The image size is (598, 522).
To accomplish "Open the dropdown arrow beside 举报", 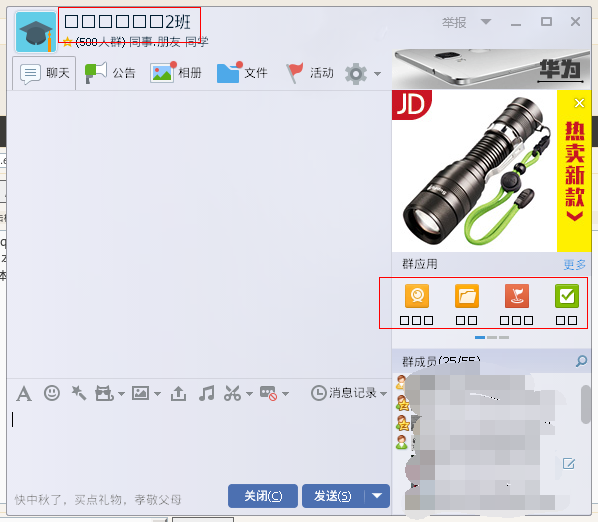I will tap(486, 22).
